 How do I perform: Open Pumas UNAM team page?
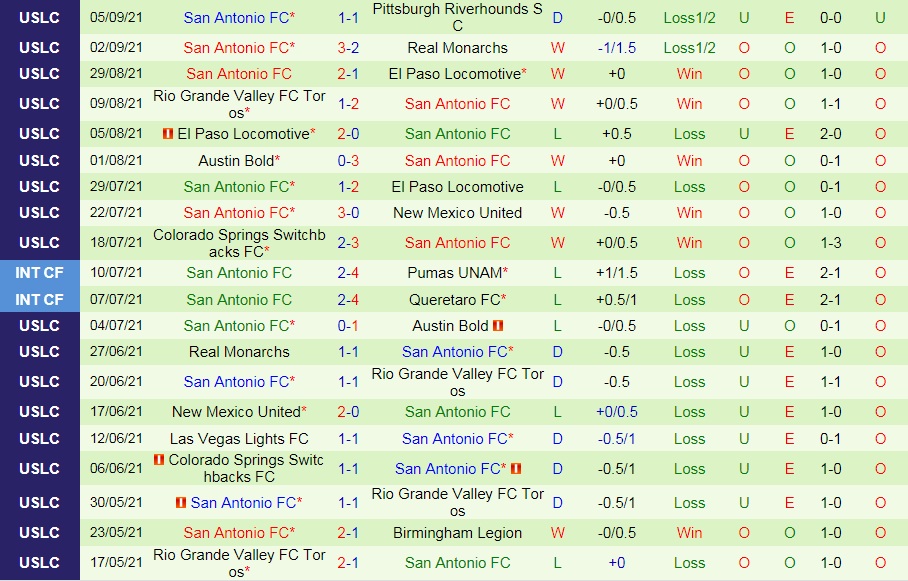pos(455,273)
